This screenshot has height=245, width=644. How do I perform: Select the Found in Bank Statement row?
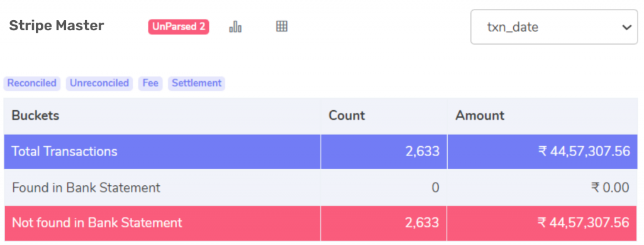tap(321, 188)
